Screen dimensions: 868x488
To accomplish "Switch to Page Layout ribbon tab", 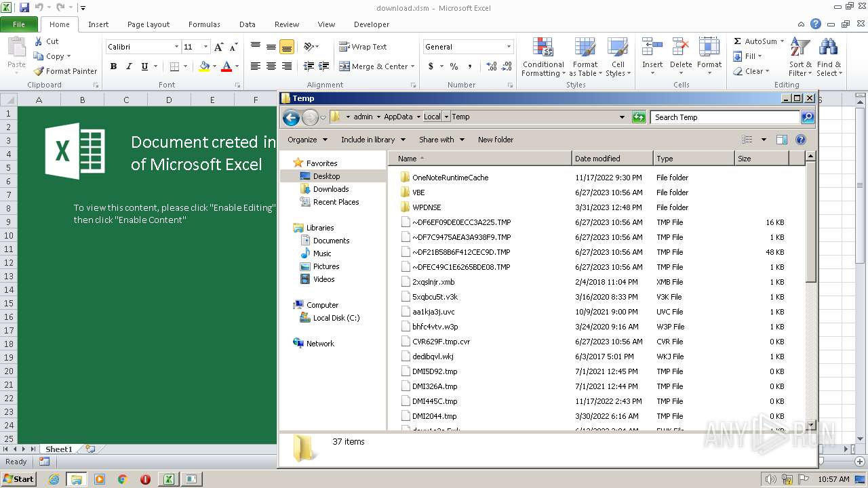I will (x=149, y=24).
